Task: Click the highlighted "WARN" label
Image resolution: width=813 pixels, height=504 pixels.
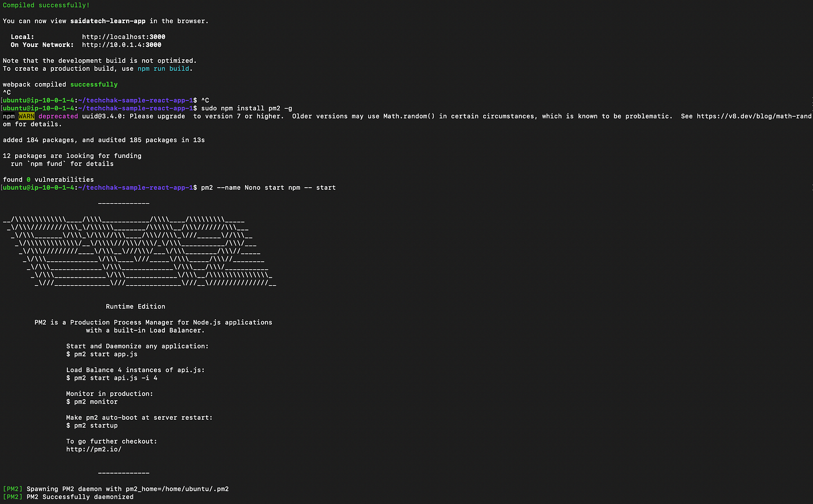Action: 27,116
